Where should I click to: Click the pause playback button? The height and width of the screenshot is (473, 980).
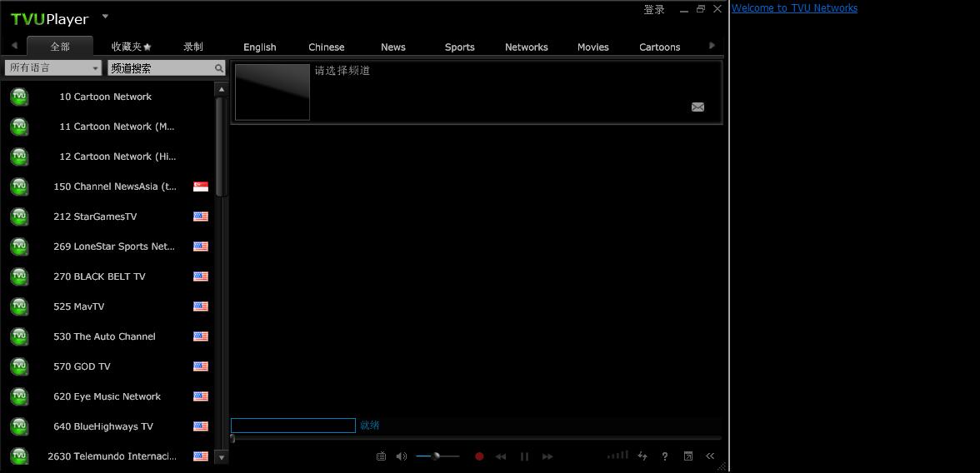coord(524,456)
